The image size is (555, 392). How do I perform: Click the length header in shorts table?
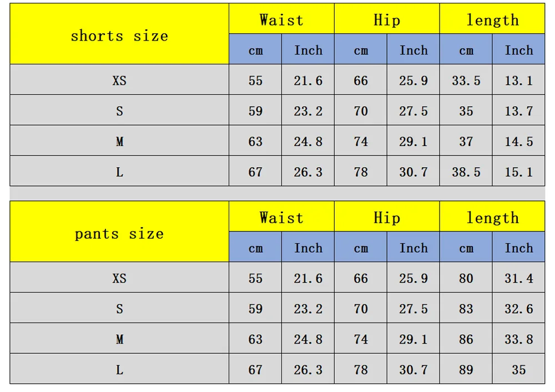(492, 19)
